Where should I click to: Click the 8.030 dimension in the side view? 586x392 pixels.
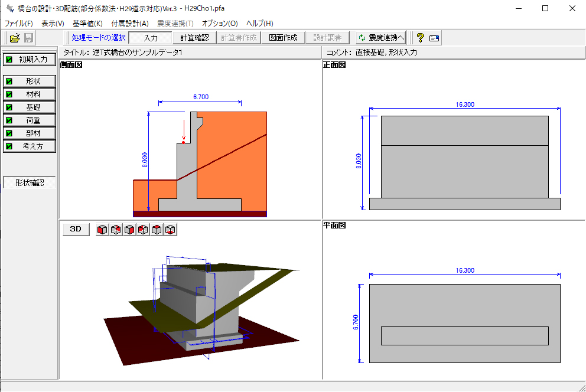pos(145,160)
